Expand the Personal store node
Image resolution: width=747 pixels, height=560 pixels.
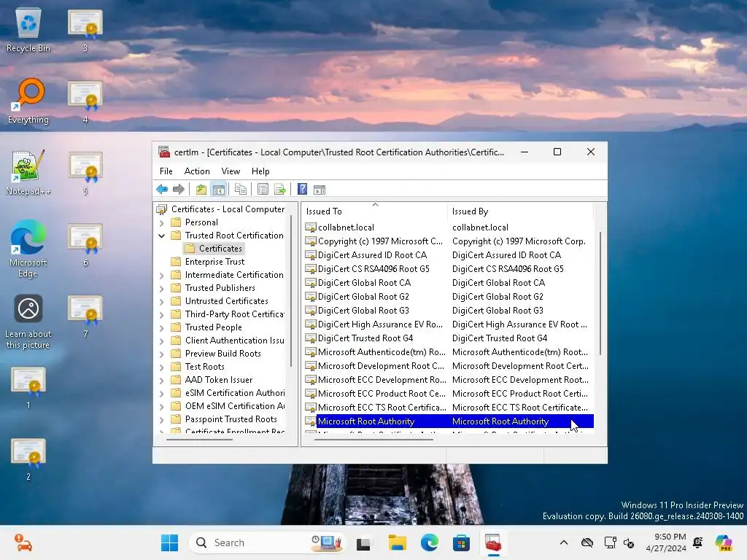click(161, 222)
